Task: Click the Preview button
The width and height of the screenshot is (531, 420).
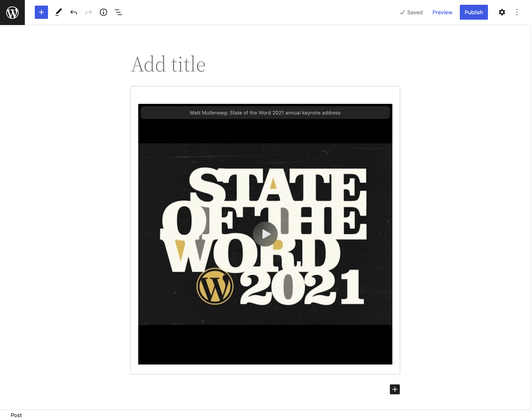Action: 442,12
